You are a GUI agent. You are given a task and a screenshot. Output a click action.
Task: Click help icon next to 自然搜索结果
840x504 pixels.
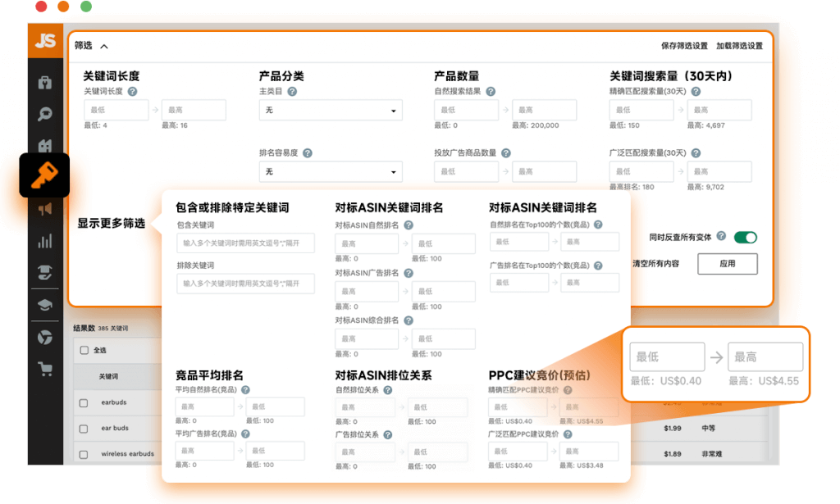coord(491,92)
